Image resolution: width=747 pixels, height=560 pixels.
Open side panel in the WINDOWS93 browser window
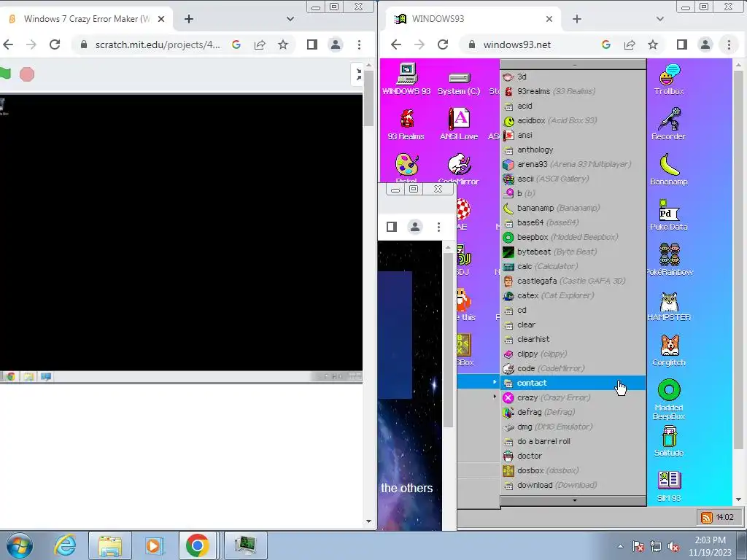(x=682, y=44)
